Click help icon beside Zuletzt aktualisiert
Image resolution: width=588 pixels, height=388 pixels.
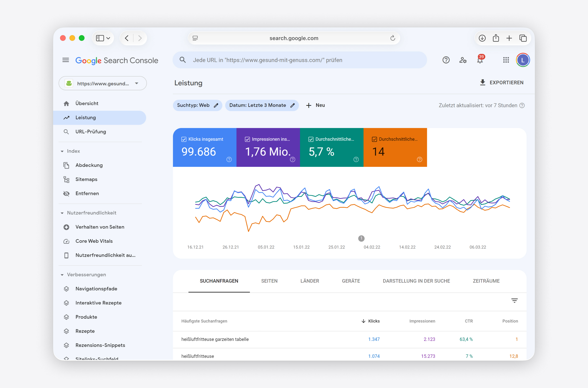(x=522, y=105)
